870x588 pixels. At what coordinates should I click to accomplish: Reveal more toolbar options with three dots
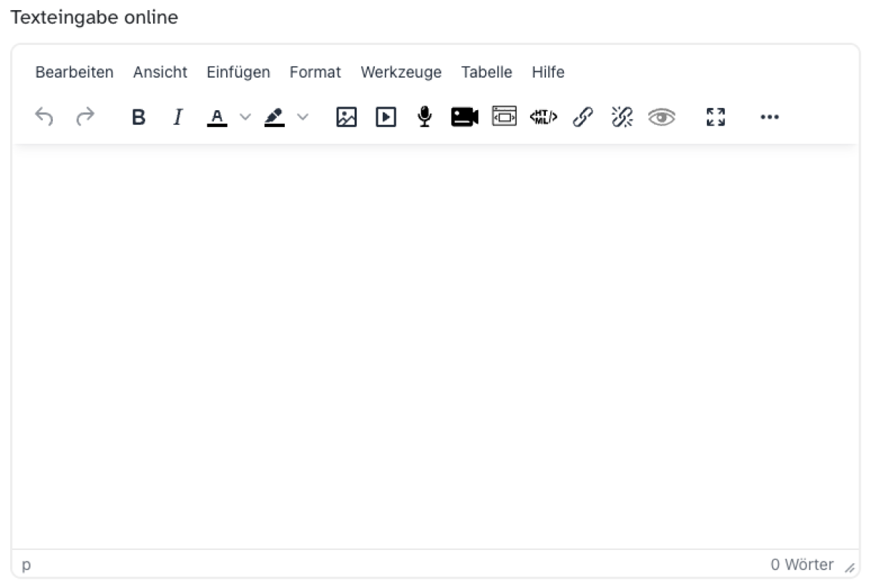[x=769, y=117]
